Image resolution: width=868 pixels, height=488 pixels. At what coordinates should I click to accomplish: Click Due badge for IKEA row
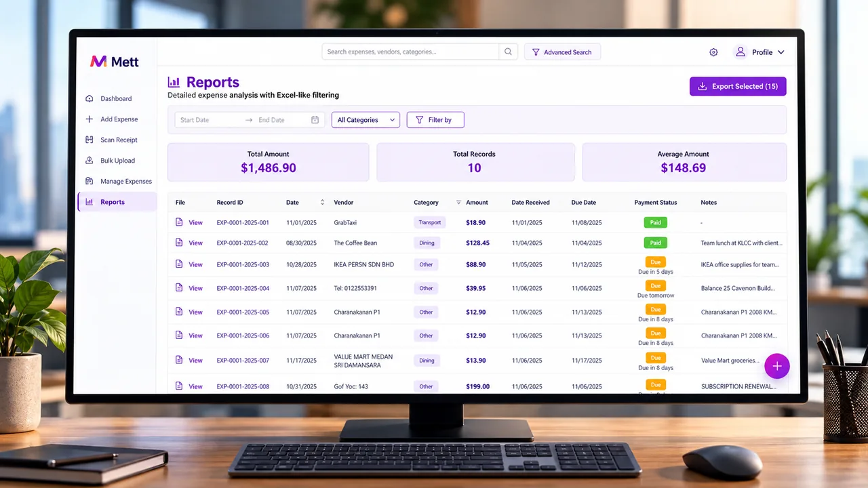[x=655, y=262]
